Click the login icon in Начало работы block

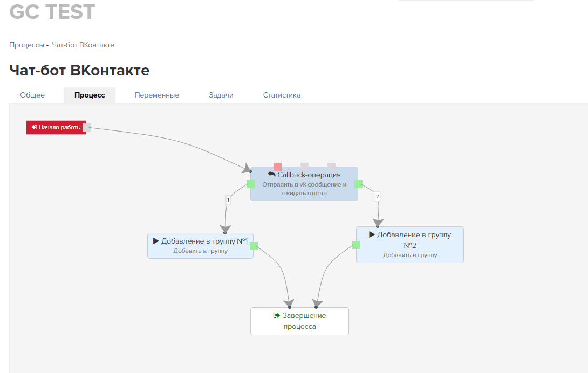tap(34, 127)
